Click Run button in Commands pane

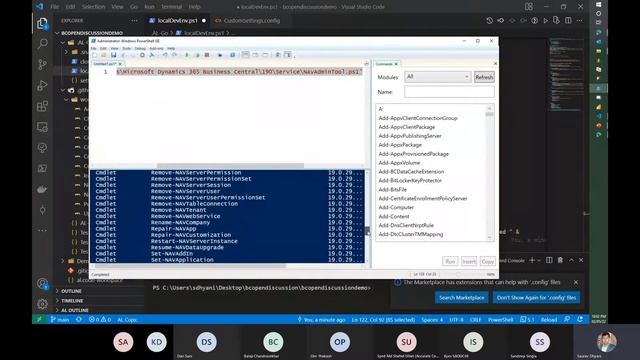click(450, 262)
